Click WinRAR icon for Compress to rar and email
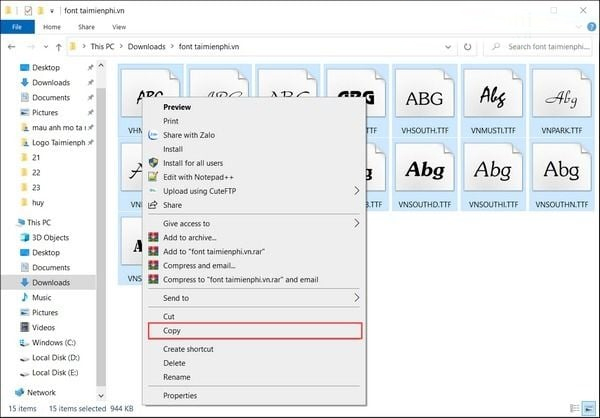 153,279
